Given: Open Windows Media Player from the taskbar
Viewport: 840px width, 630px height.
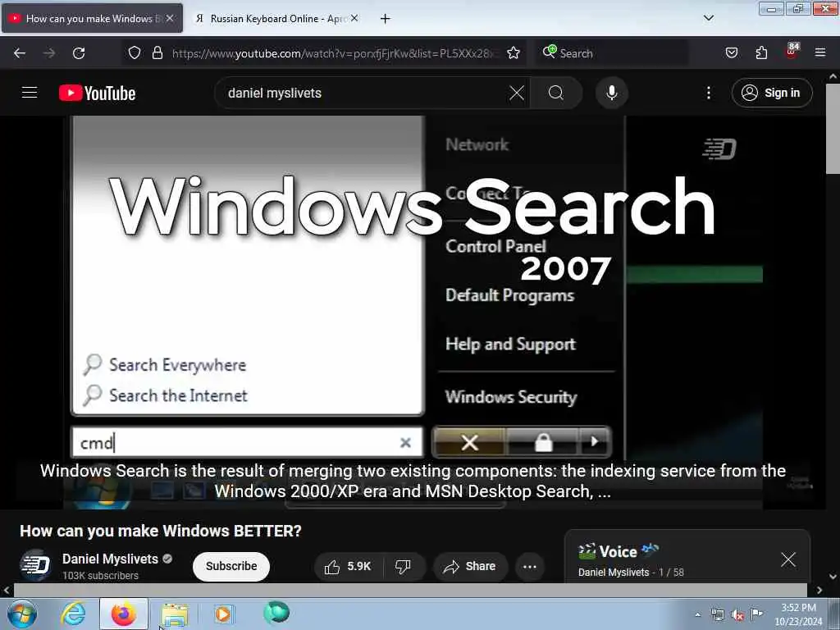Looking at the screenshot, I should coord(223,614).
